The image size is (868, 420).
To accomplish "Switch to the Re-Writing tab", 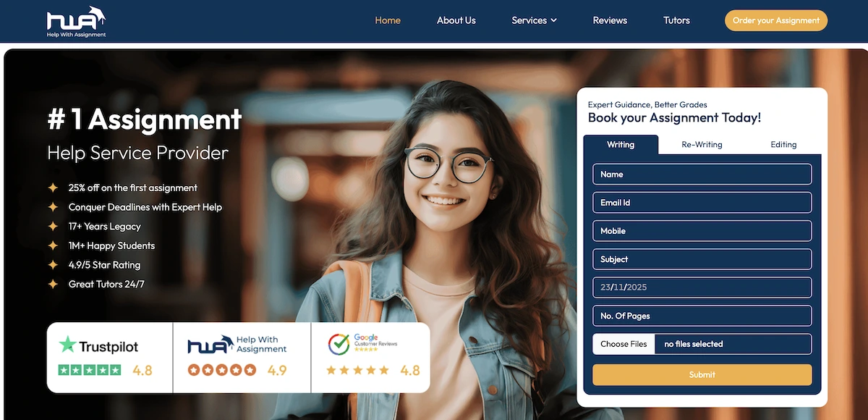I will [x=702, y=144].
